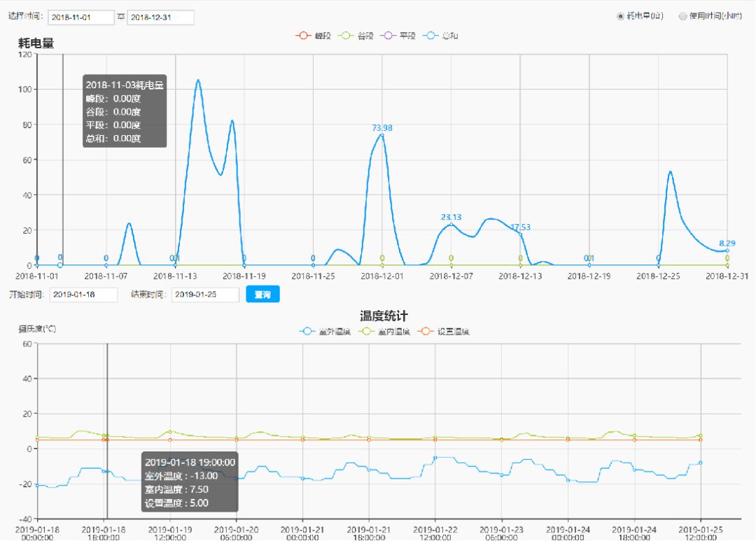Toggle the 平段 series legend icon
756x541 pixels.
tap(387, 36)
